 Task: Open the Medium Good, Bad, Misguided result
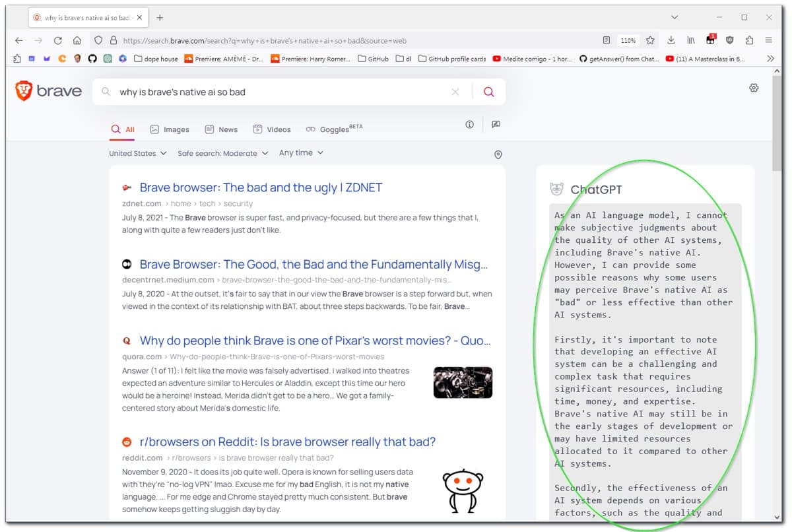313,265
